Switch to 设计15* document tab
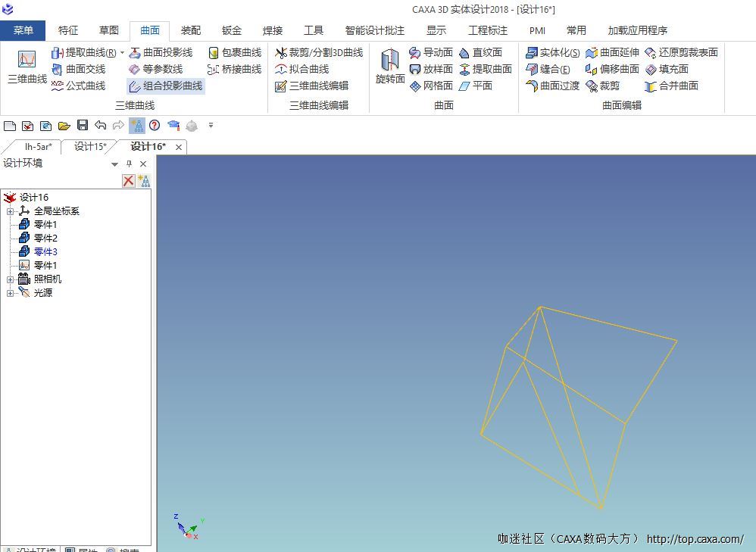The height and width of the screenshot is (552, 756). click(x=90, y=147)
